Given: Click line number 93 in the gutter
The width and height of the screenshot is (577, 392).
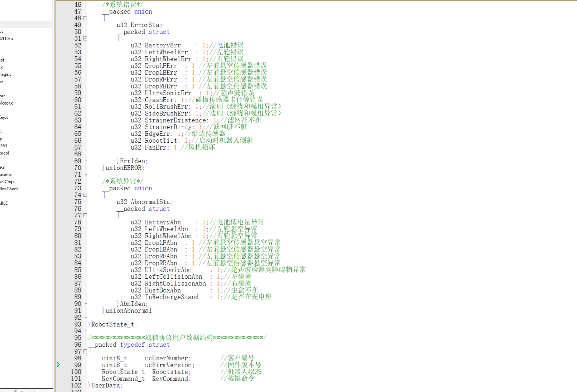Looking at the screenshot, I should click(x=78, y=324).
